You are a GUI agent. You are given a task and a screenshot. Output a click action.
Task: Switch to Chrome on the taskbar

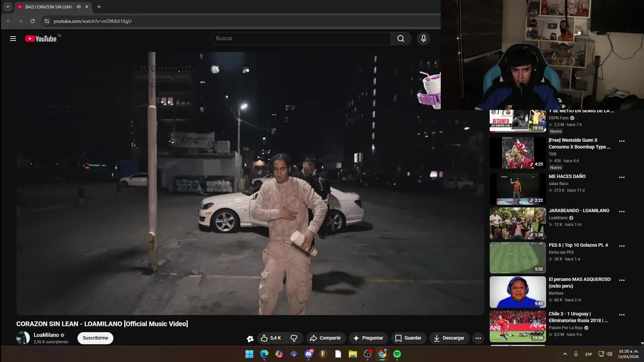[382, 354]
